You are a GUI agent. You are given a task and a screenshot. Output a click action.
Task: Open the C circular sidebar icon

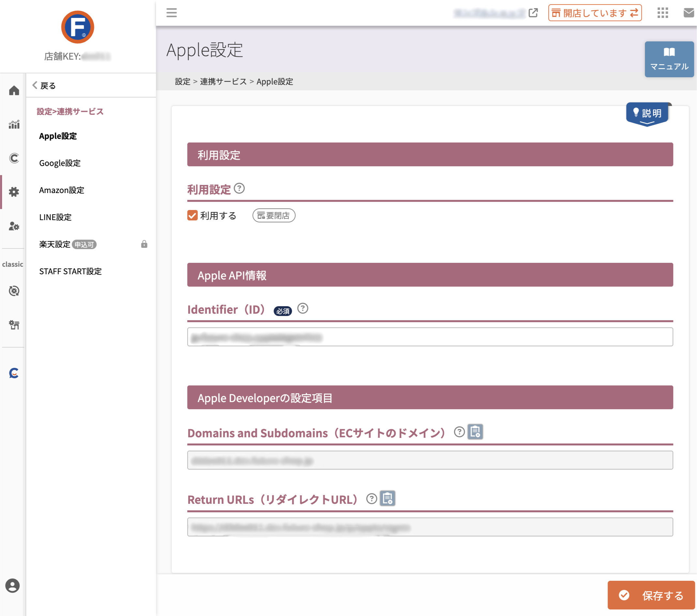(x=14, y=158)
